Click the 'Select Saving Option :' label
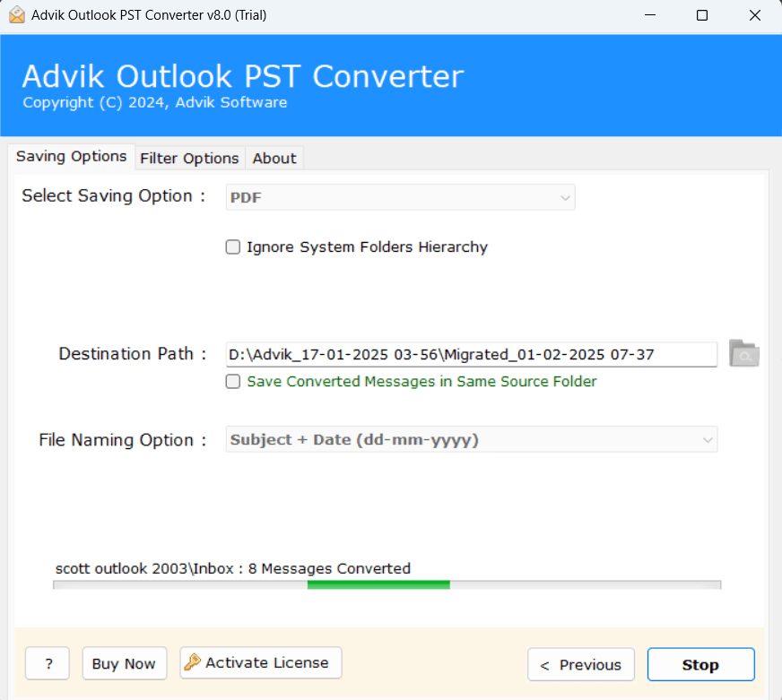 point(114,196)
